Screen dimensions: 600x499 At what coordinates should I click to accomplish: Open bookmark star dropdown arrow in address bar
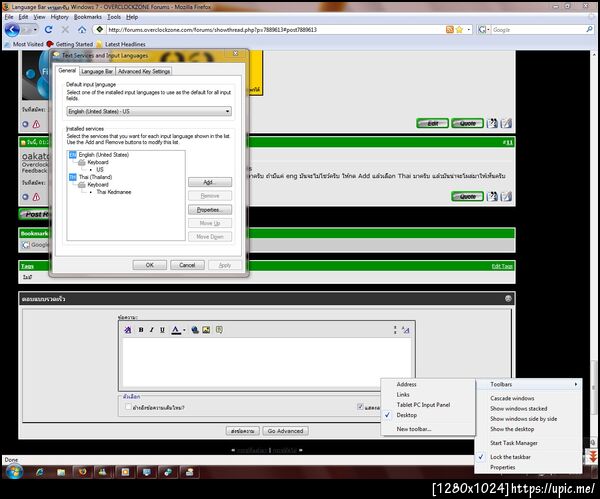[469, 29]
